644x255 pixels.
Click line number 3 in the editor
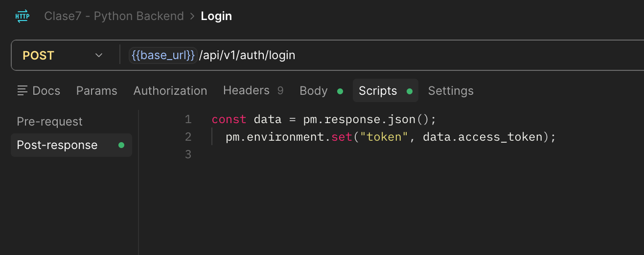pyautogui.click(x=188, y=155)
